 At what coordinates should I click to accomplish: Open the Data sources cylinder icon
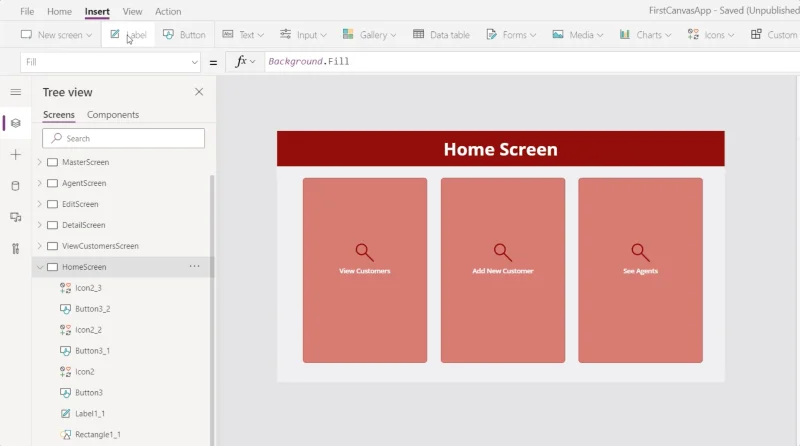pyautogui.click(x=16, y=186)
